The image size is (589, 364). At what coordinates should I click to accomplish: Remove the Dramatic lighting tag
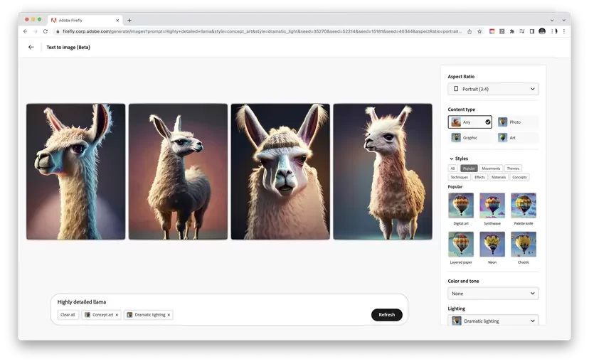169,315
